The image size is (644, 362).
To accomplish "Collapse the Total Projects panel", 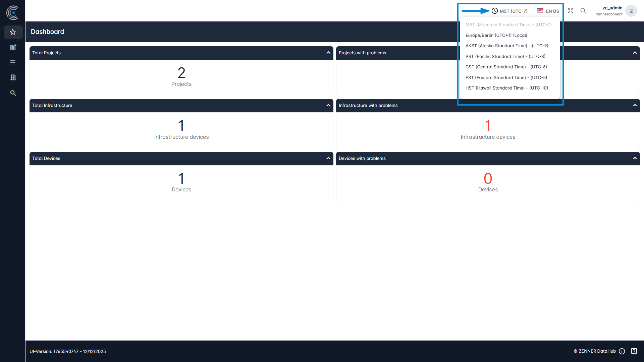I will (x=328, y=53).
